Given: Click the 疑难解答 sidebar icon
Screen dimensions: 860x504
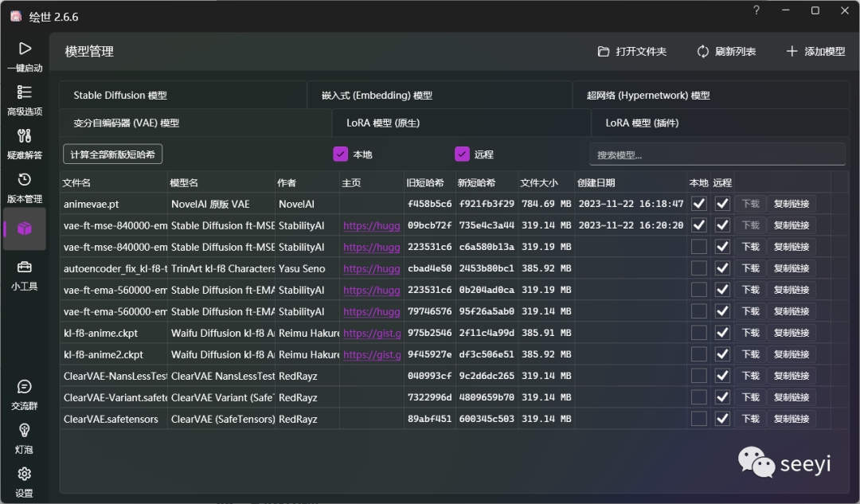Looking at the screenshot, I should 24,141.
